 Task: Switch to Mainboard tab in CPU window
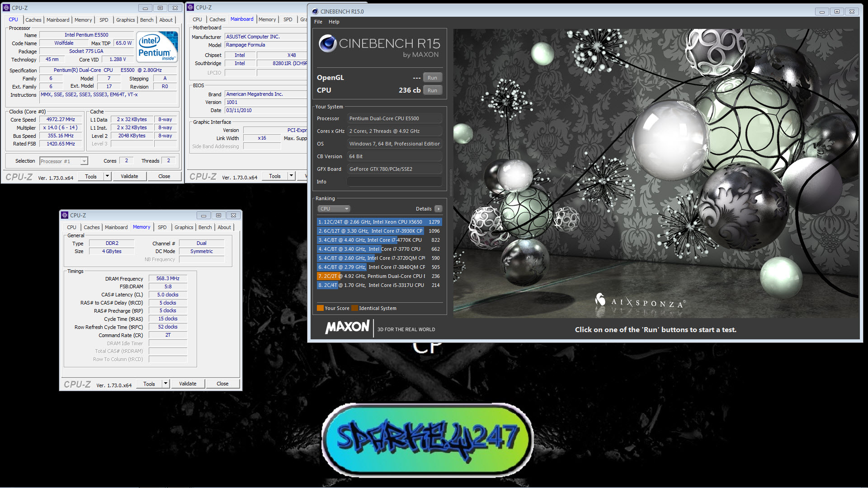pyautogui.click(x=58, y=20)
